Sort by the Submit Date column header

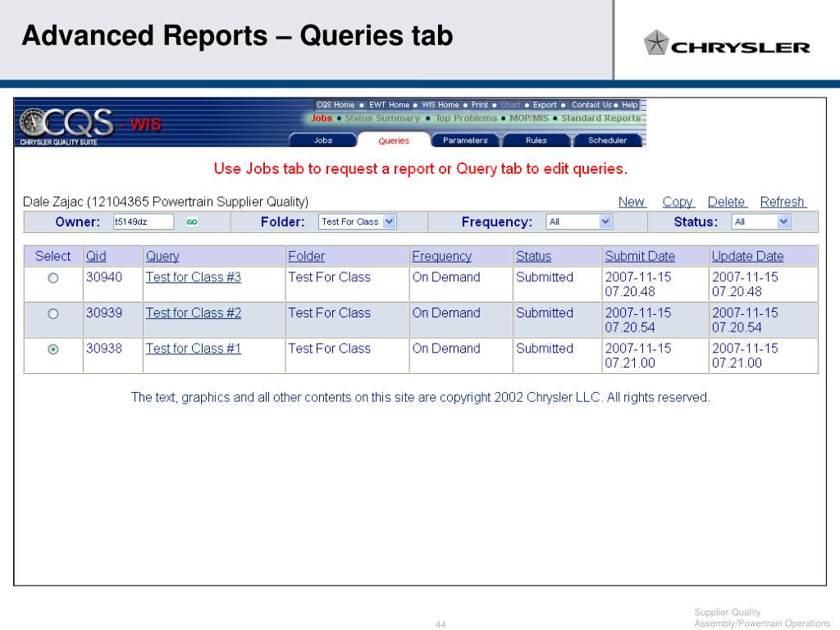pos(640,256)
